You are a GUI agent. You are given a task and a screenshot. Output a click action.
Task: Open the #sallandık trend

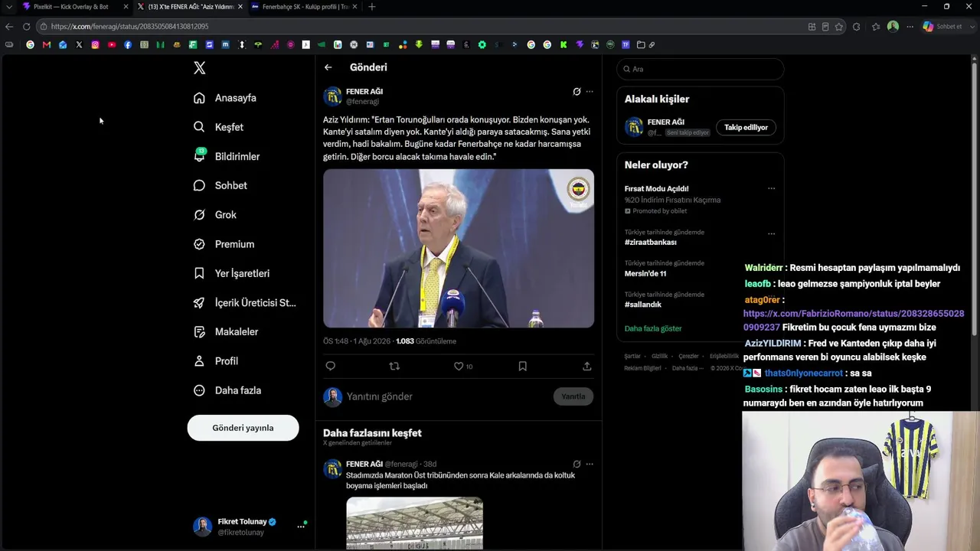(x=643, y=305)
